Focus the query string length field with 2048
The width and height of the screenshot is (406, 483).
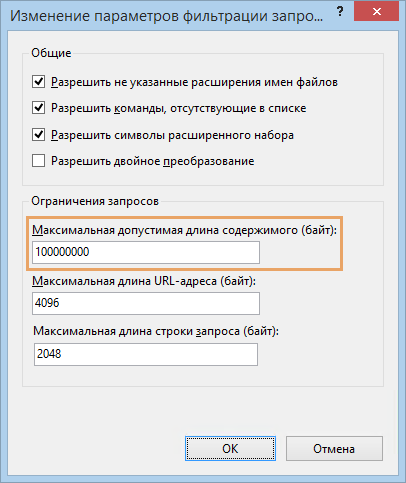146,354
